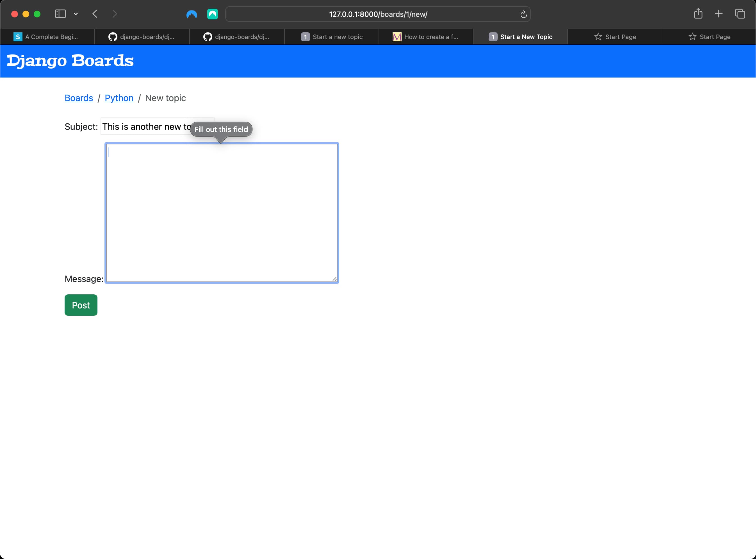Show the tab overview icon
The height and width of the screenshot is (559, 756).
(x=740, y=14)
